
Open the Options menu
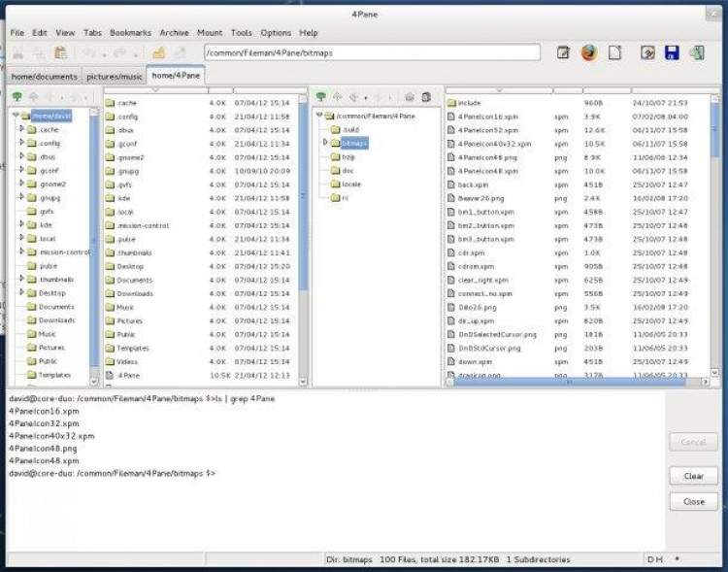point(276,32)
